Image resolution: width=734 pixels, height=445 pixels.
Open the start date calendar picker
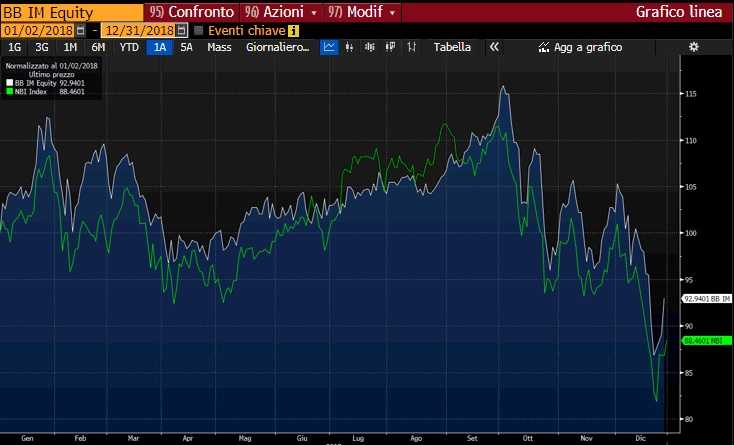point(81,31)
